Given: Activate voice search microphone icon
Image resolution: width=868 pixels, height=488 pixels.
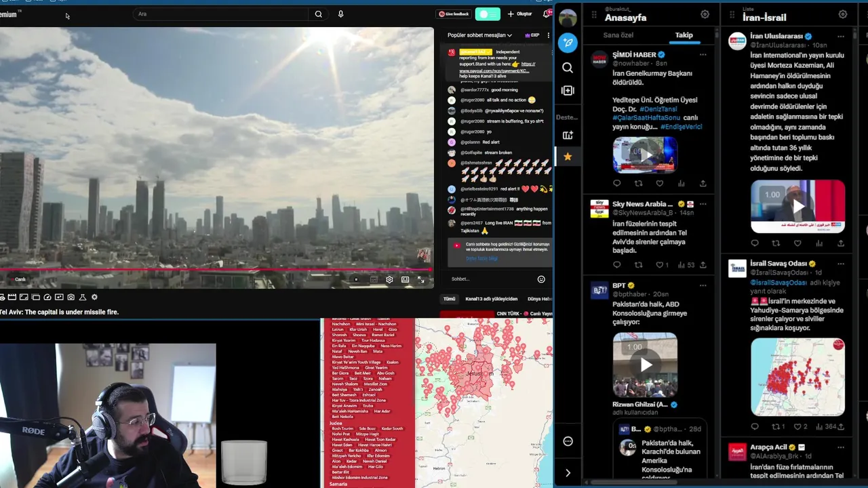Looking at the screenshot, I should (340, 14).
